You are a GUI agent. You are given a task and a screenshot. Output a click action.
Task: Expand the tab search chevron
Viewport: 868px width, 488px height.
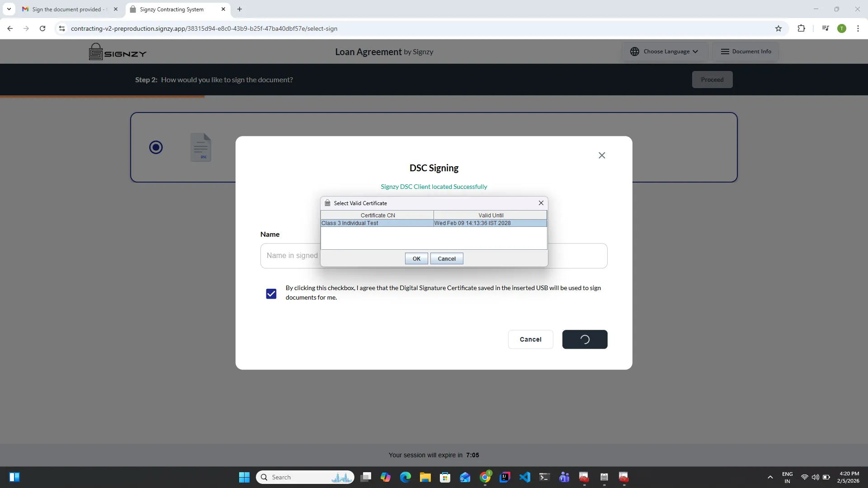pos(9,9)
